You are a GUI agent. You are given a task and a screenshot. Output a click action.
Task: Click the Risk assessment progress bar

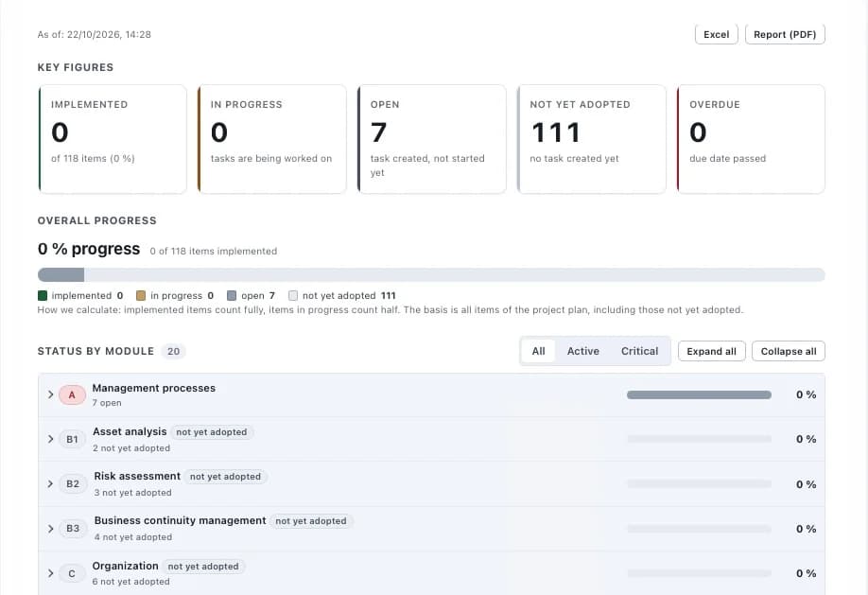699,484
